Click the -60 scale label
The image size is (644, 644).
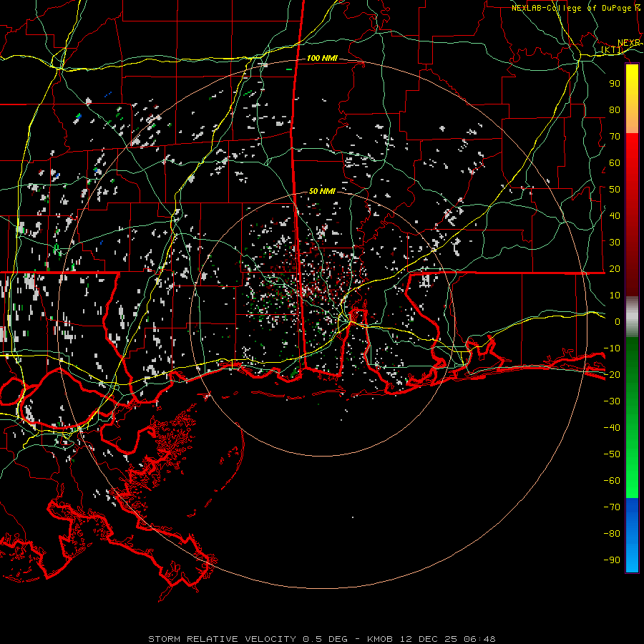coord(612,481)
